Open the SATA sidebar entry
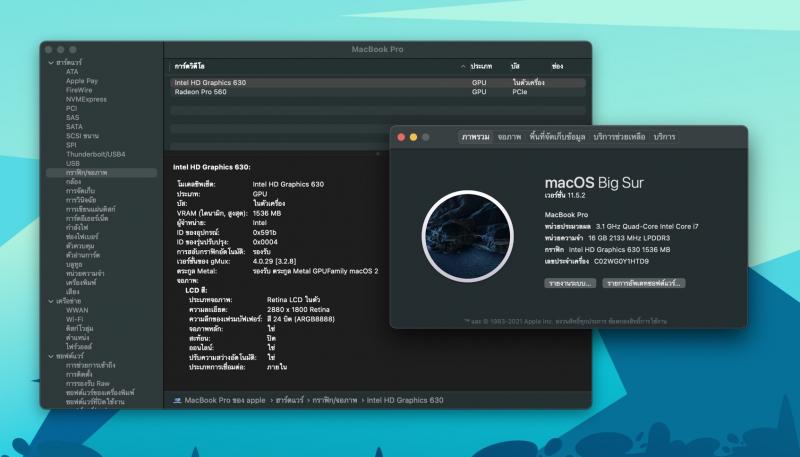 click(x=74, y=127)
